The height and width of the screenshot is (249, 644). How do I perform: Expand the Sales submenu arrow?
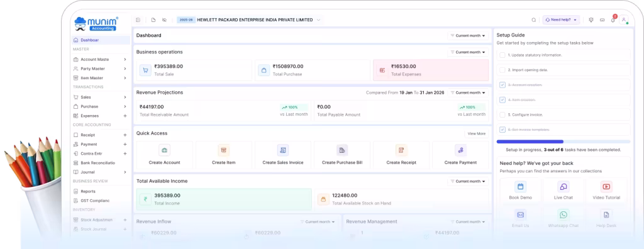pyautogui.click(x=125, y=97)
